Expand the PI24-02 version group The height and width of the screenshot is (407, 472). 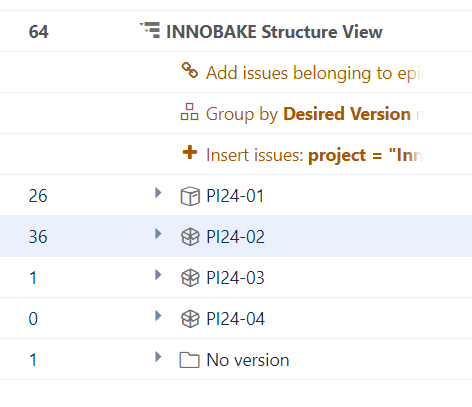158,234
